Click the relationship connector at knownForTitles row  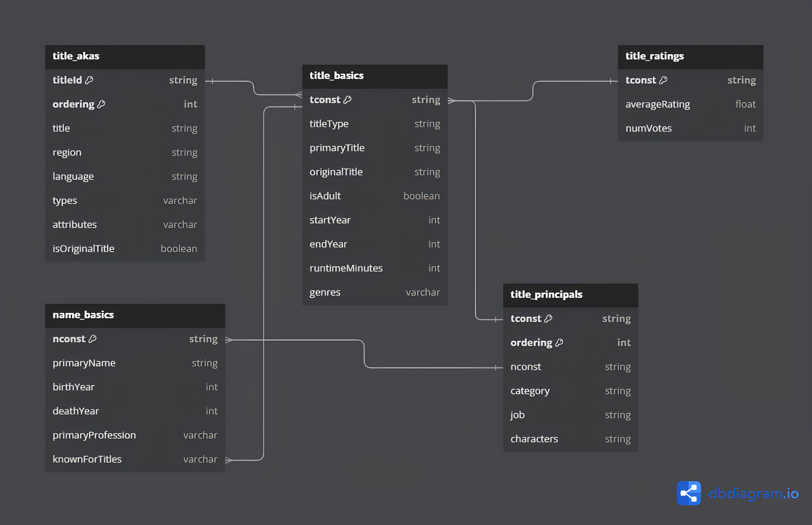coord(229,460)
